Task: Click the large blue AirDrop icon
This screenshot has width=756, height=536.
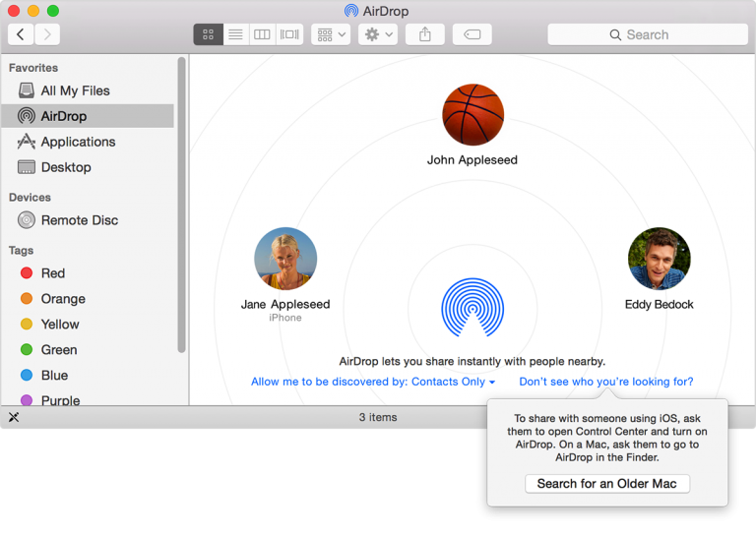Action: pos(472,307)
